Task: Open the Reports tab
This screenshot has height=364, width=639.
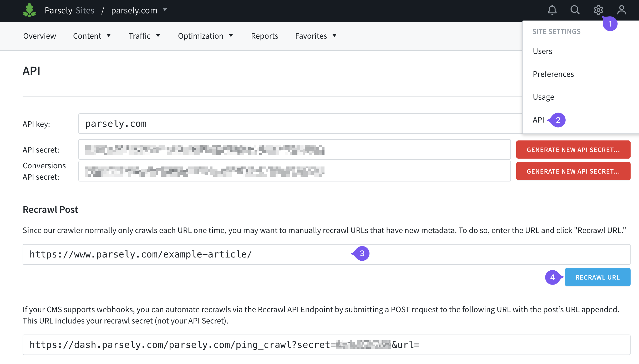Action: (x=264, y=36)
